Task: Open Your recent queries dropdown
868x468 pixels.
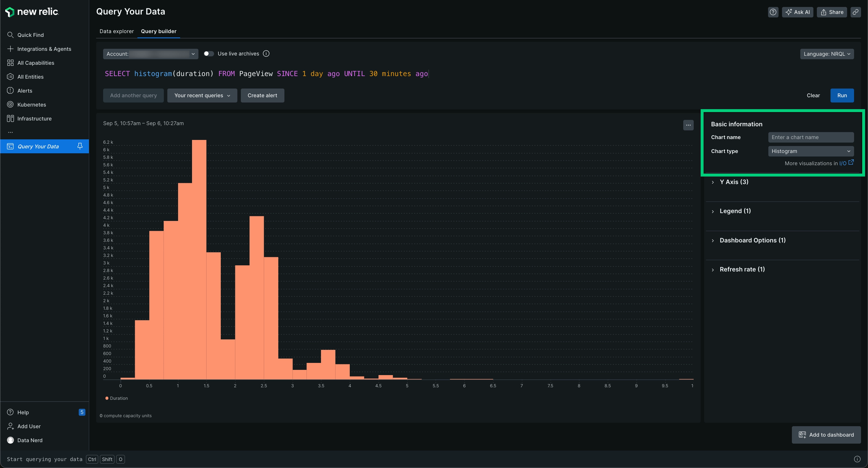Action: coord(202,96)
